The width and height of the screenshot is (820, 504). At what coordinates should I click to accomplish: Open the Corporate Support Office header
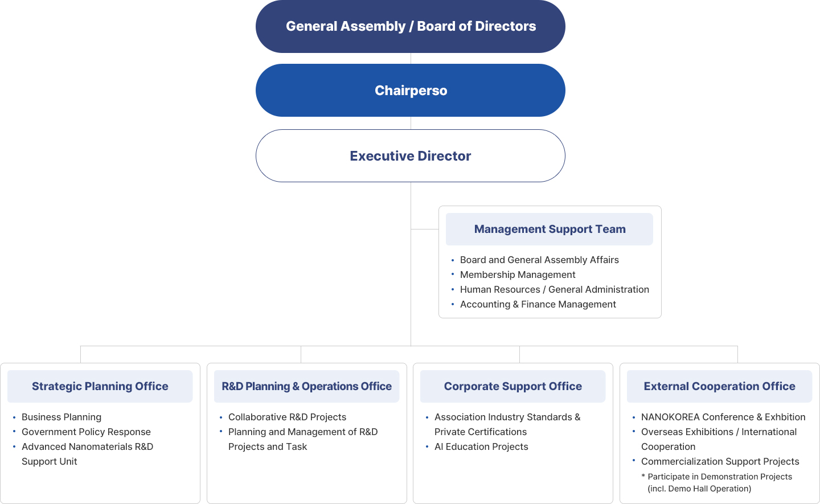click(x=512, y=387)
